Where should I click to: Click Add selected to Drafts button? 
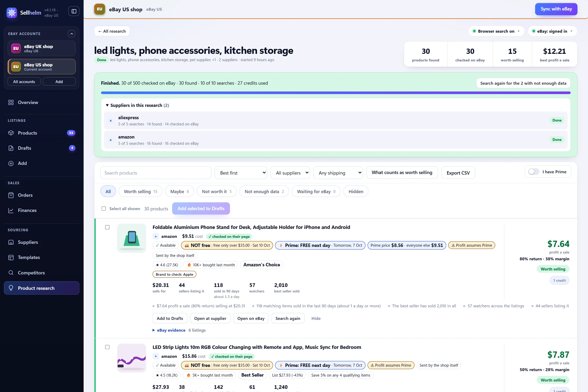(201, 209)
